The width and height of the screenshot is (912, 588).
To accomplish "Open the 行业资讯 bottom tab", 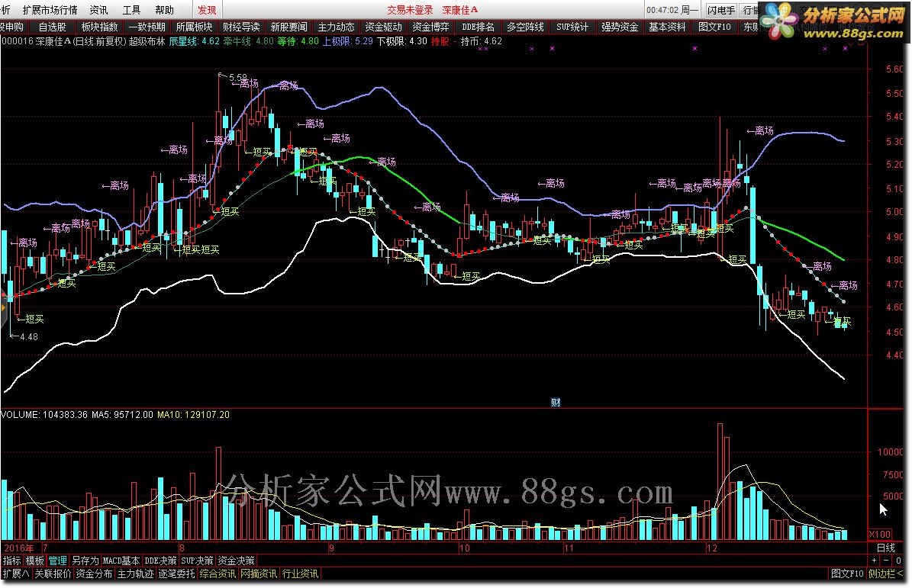I will coord(301,574).
